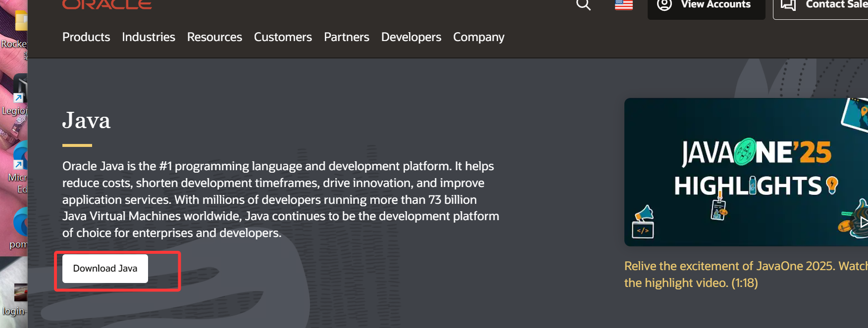
Task: Open the JavaOne'25 Highlights thumbnail
Action: (746, 172)
